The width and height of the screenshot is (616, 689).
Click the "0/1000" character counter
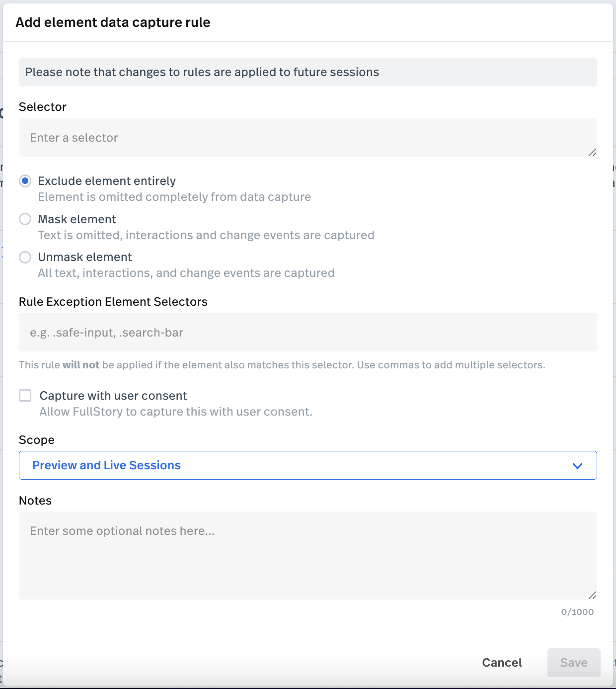click(577, 612)
